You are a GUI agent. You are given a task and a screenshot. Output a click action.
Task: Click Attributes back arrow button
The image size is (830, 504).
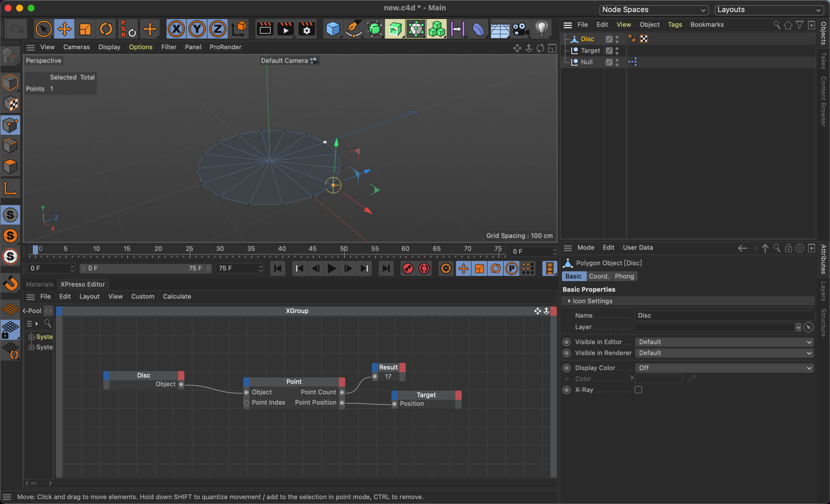point(742,248)
